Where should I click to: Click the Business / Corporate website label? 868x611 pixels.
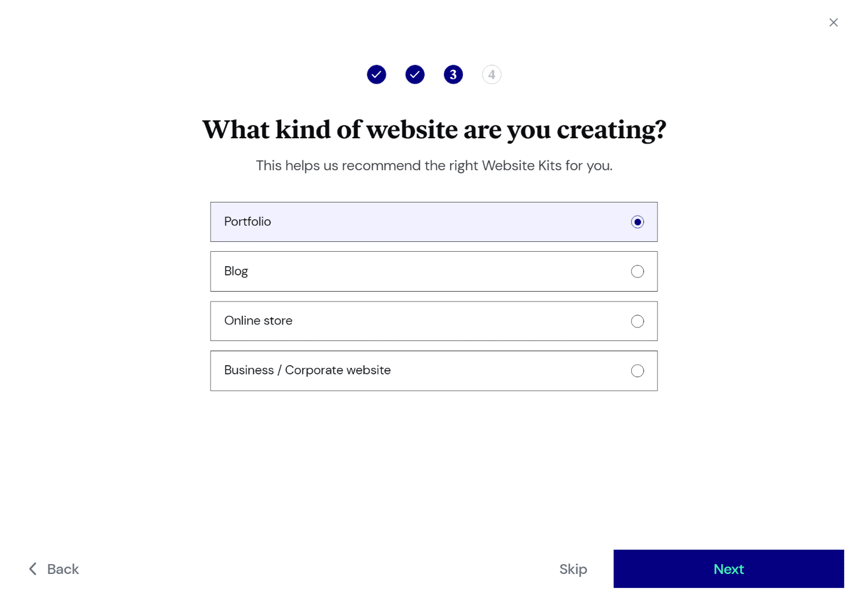[307, 370]
